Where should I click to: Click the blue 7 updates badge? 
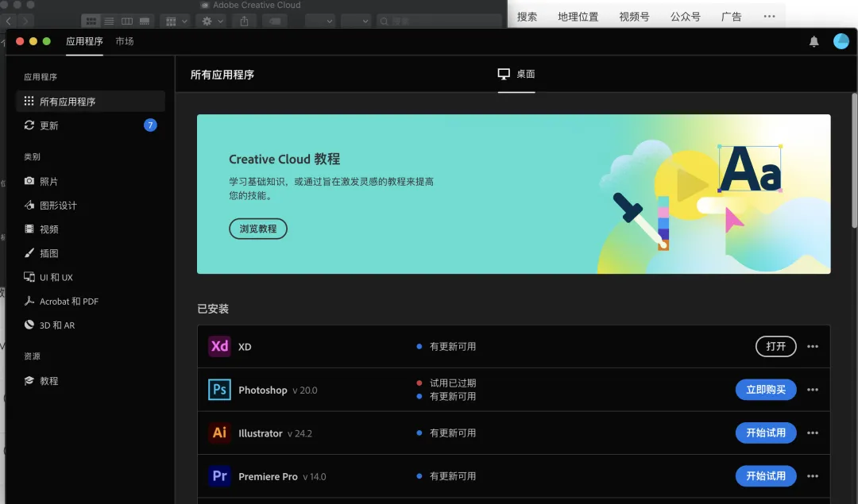tap(150, 125)
